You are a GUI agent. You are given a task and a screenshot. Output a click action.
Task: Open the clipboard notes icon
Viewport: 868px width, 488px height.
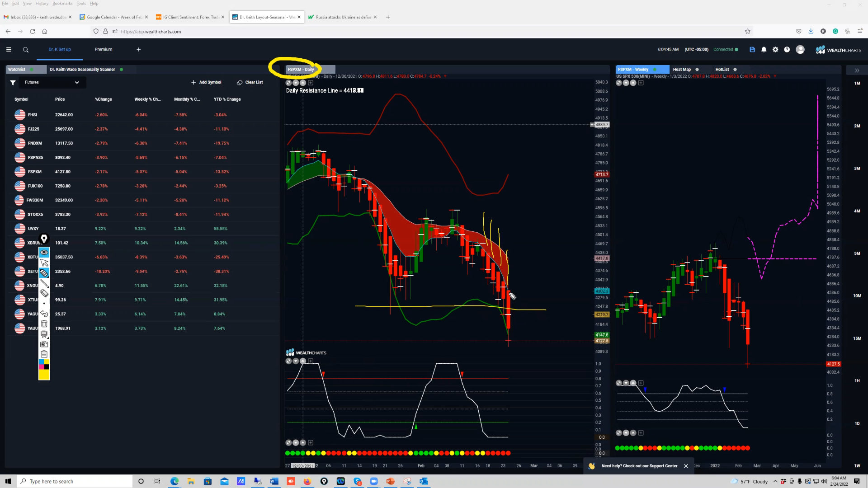pos(44,354)
